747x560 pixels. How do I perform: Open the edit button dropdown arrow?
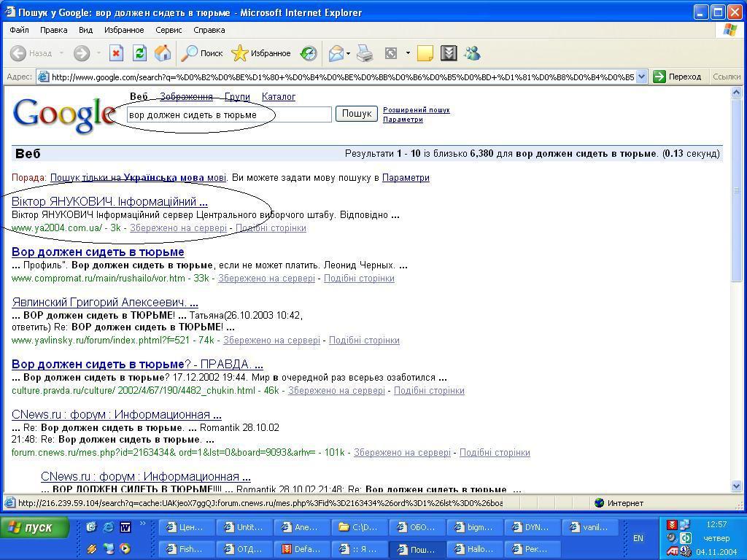click(407, 54)
